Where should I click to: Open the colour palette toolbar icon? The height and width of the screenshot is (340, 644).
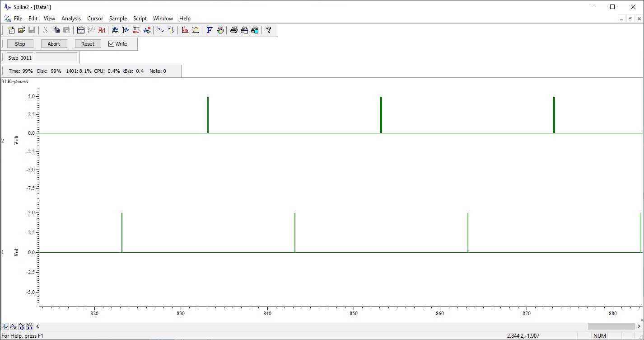(x=220, y=30)
